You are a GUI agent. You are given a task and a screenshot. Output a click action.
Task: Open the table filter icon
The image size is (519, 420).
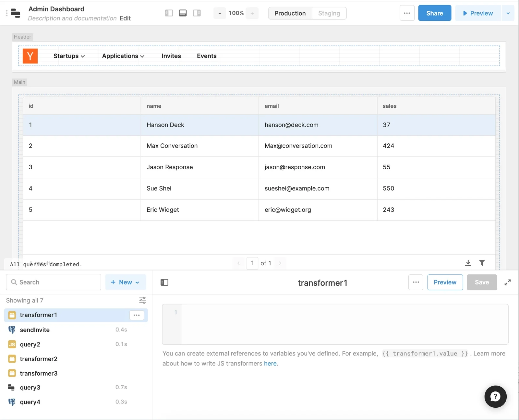(x=482, y=263)
